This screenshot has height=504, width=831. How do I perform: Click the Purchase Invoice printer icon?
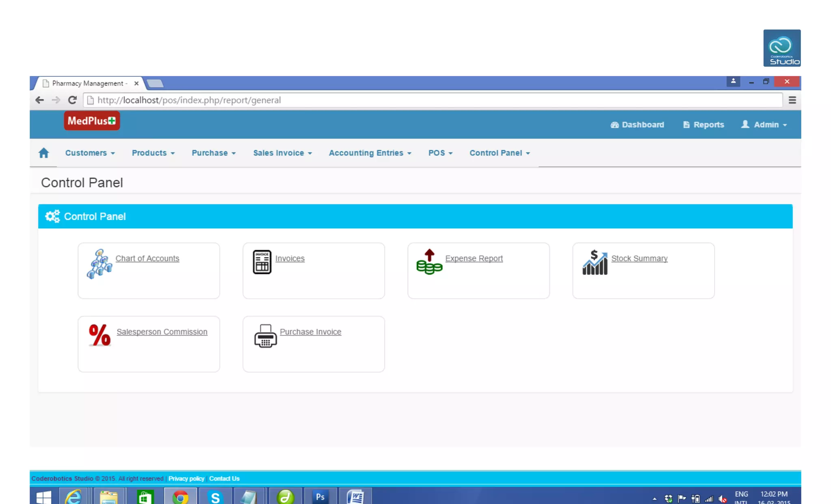tap(265, 336)
